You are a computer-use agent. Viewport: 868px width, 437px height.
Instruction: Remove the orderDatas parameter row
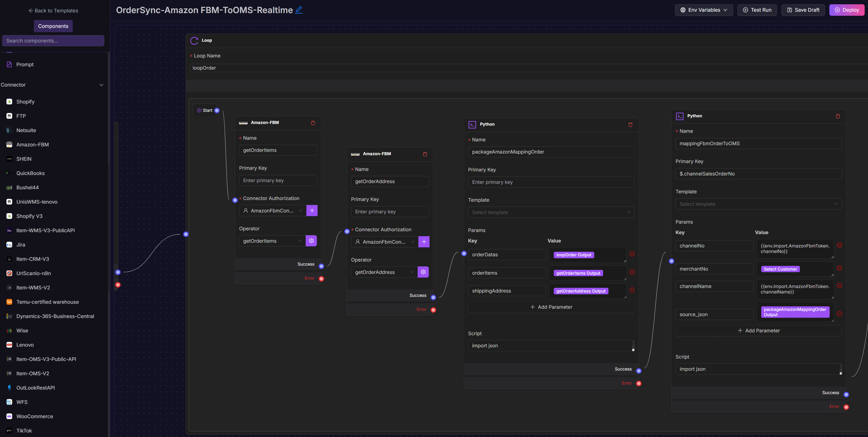pyautogui.click(x=632, y=254)
